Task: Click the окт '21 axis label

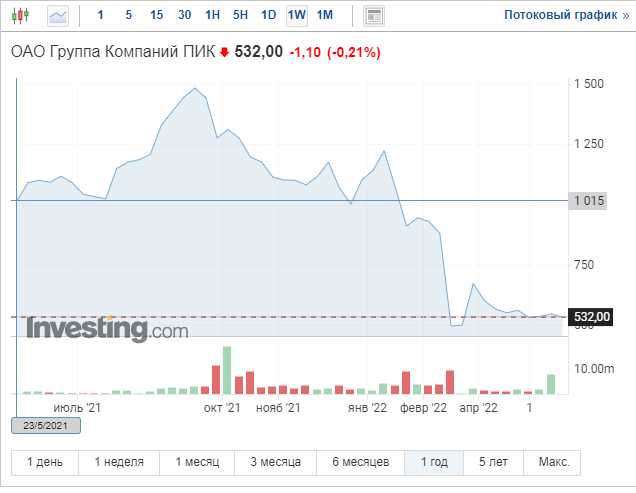Action: click(x=222, y=408)
